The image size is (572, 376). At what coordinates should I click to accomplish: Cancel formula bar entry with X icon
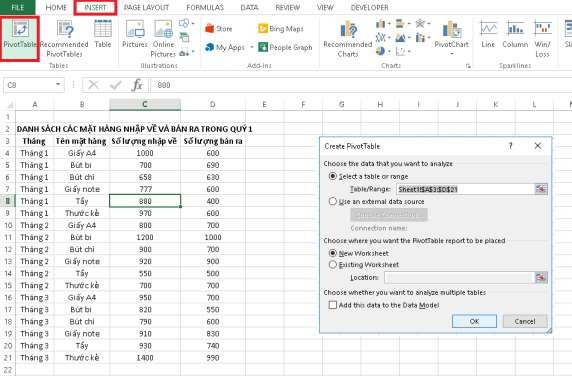tap(93, 85)
